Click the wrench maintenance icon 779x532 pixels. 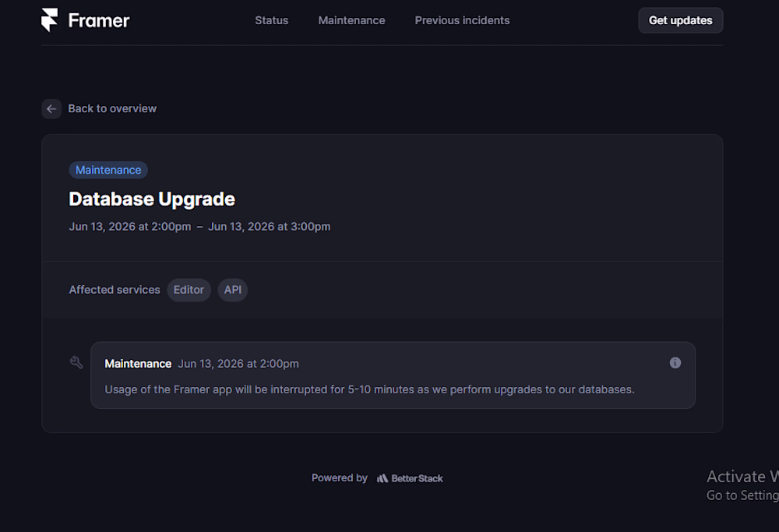[76, 363]
